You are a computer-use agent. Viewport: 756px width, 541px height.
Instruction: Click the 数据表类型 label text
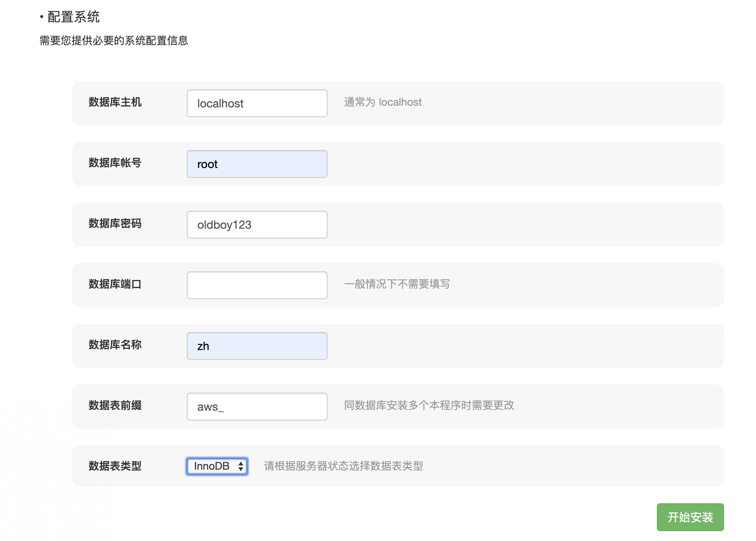[115, 466]
